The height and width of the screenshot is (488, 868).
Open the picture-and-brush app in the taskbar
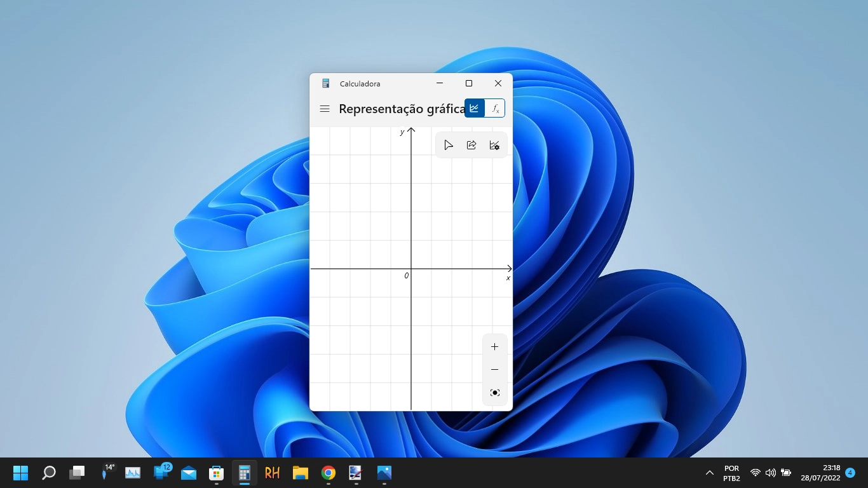point(356,473)
